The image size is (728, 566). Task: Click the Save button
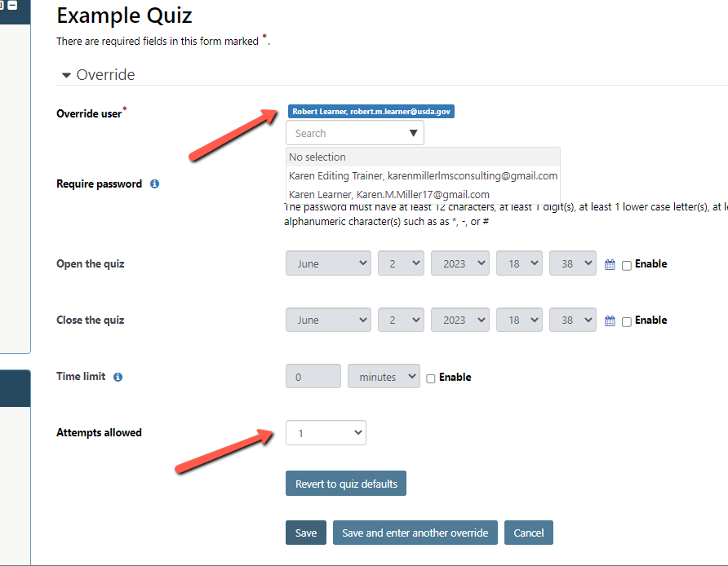click(x=306, y=533)
